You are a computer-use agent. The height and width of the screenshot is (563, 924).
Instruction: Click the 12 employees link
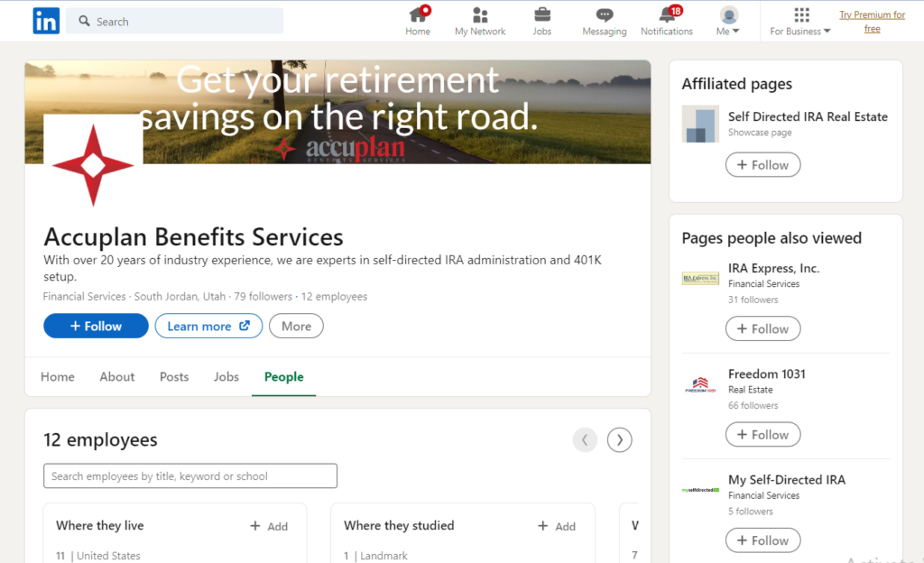(x=334, y=296)
